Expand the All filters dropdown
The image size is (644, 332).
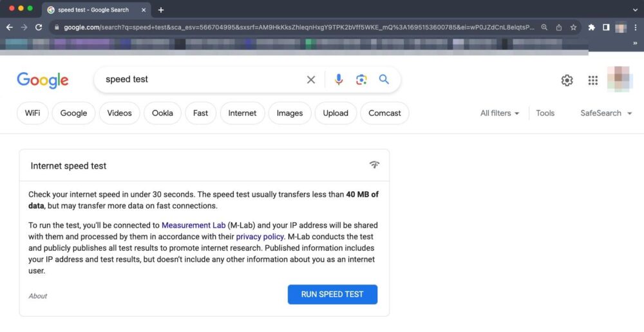[500, 113]
